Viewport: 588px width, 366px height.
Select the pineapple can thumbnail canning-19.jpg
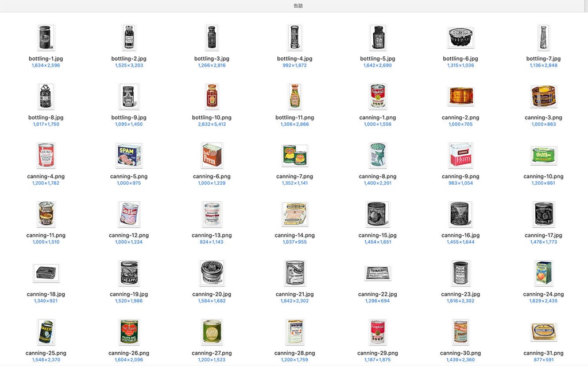tap(129, 273)
